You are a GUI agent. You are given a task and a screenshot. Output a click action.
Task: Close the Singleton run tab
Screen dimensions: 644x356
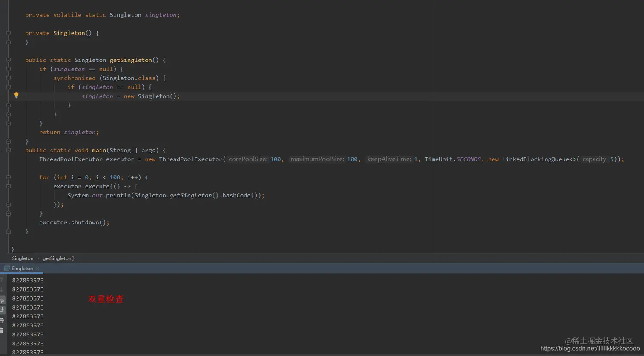pos(37,269)
